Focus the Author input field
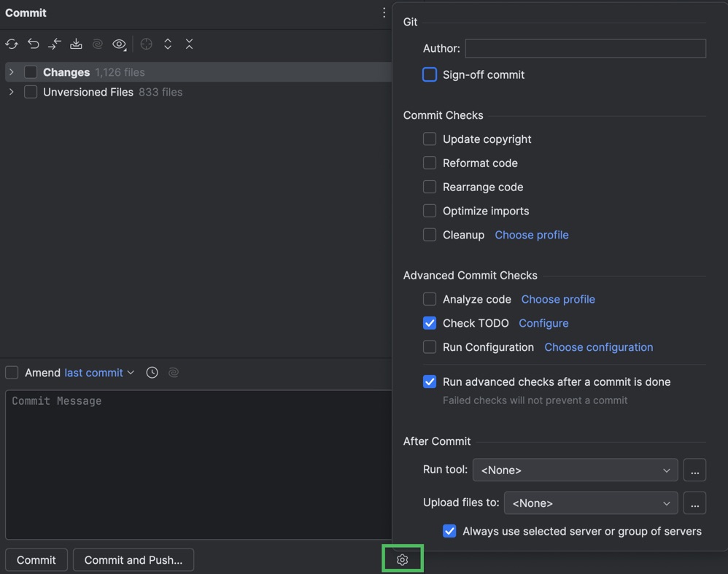 (586, 48)
